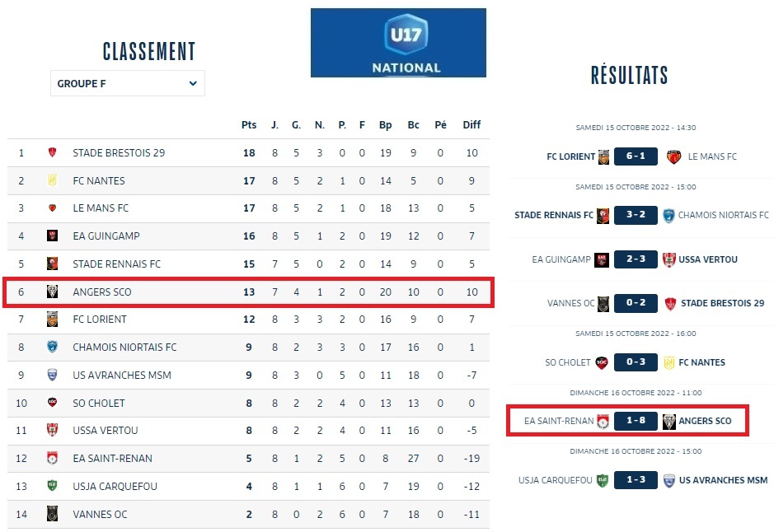Image resolution: width=774 pixels, height=532 pixels.
Task: Click the FC Nantes crest in standings
Action: point(53,180)
